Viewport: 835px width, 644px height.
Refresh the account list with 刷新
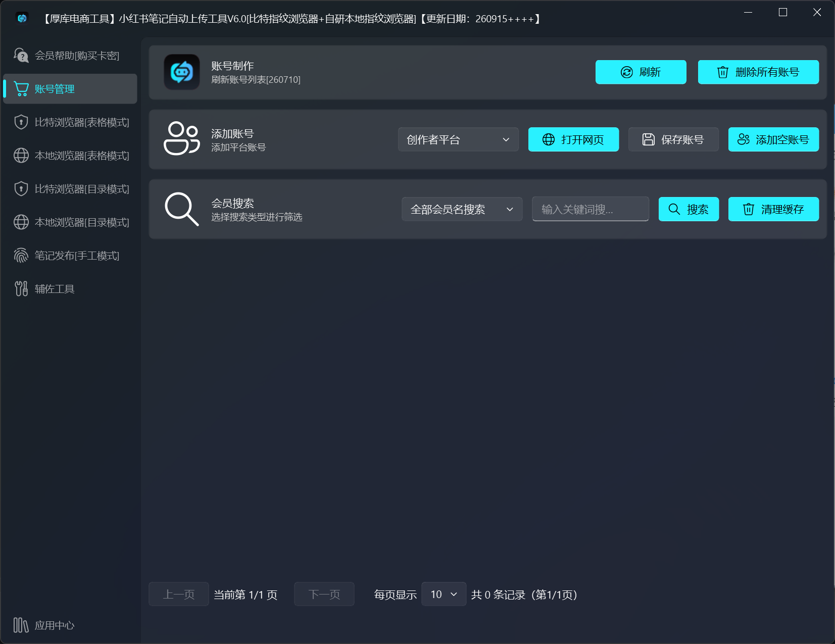click(641, 72)
